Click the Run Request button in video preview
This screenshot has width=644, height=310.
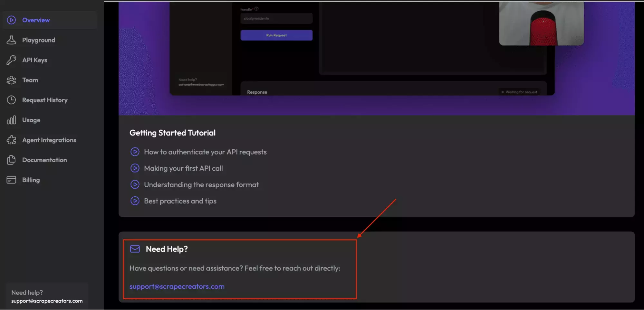(x=276, y=35)
